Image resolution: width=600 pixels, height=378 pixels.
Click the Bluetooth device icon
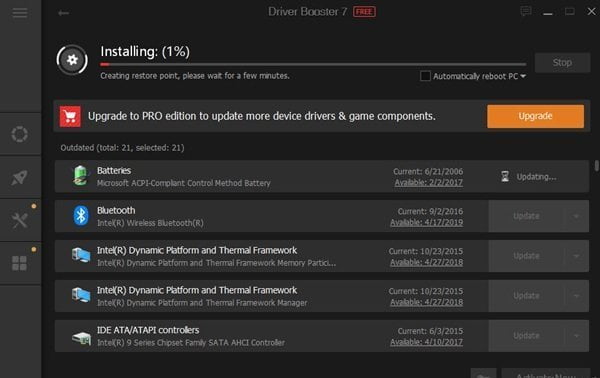81,216
